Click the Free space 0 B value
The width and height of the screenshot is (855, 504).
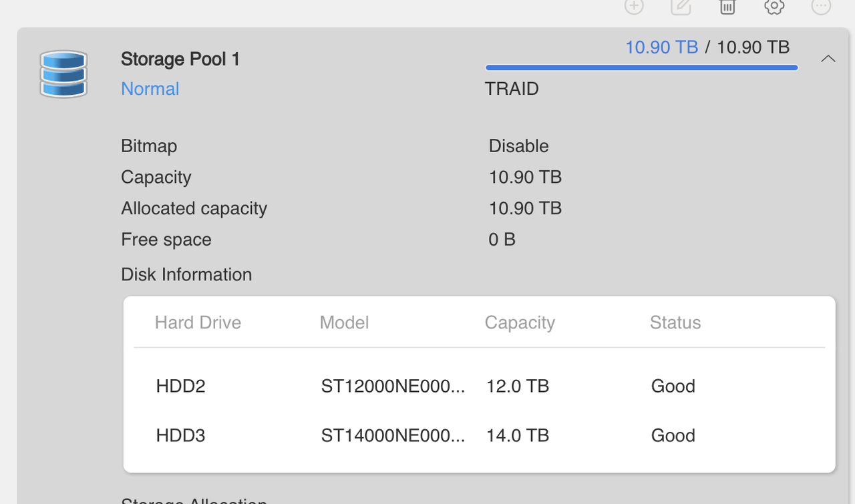coord(502,239)
